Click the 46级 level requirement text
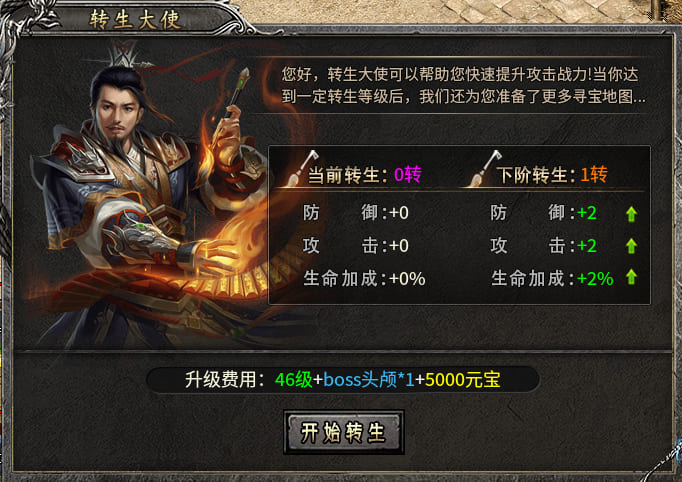This screenshot has height=482, width=682. pos(294,380)
